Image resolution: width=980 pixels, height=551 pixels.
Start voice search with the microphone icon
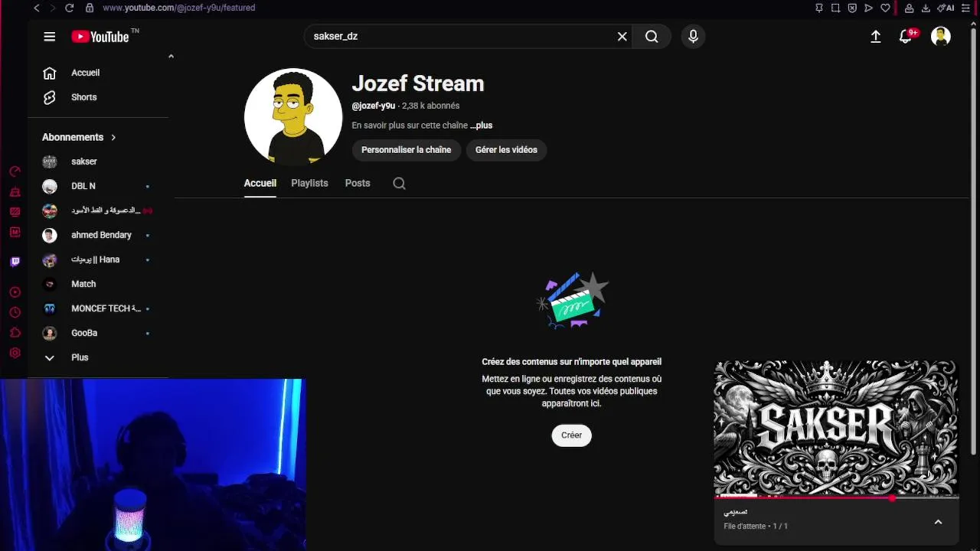click(x=693, y=37)
